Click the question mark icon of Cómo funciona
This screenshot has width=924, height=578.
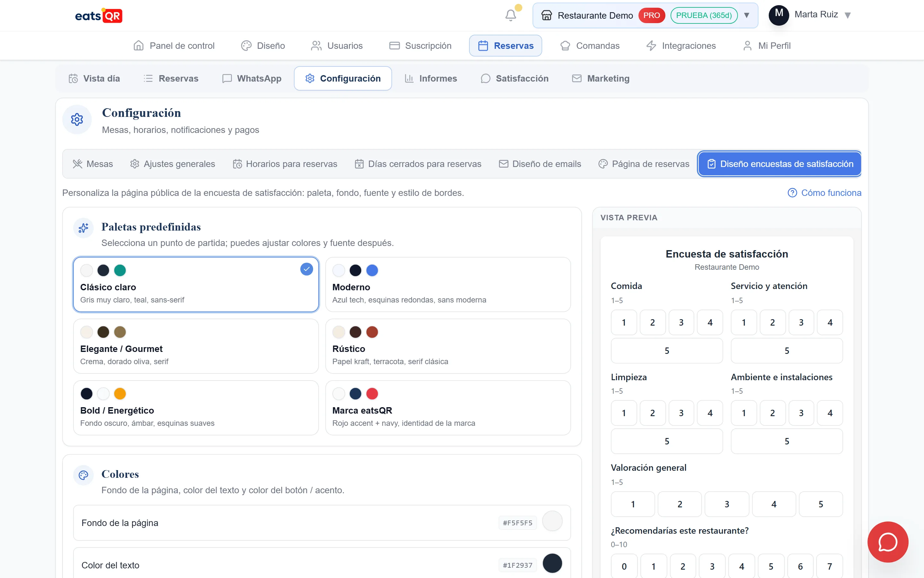click(792, 193)
